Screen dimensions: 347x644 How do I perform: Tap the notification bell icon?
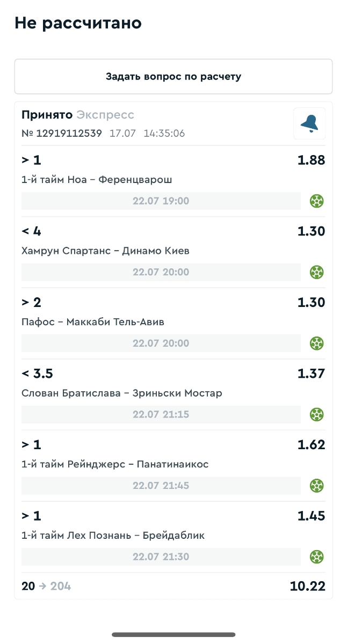309,123
